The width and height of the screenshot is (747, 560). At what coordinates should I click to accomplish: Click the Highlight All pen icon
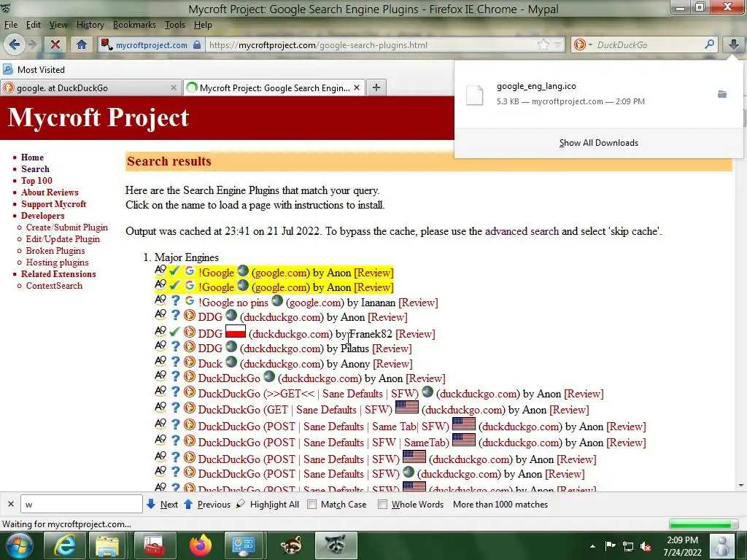pyautogui.click(x=241, y=503)
